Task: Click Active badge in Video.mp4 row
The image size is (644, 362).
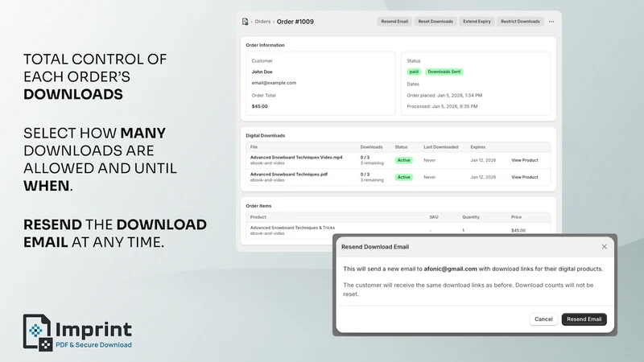Action: 404,160
